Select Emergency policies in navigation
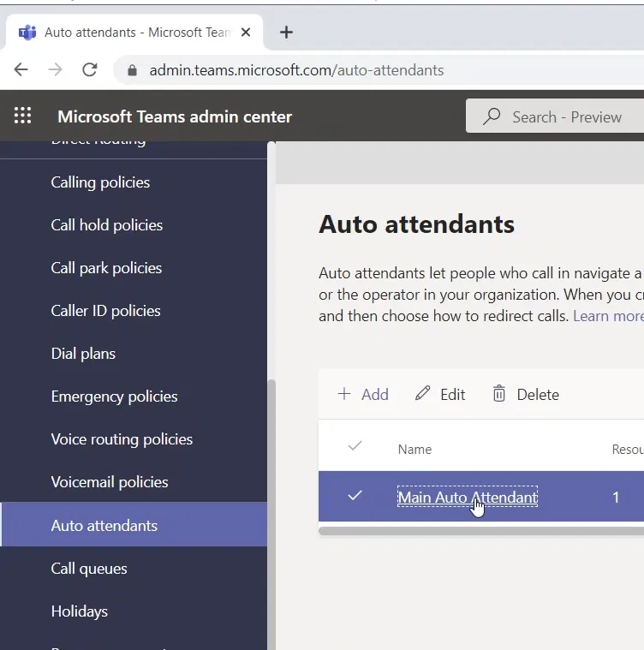The height and width of the screenshot is (650, 644). pos(114,397)
